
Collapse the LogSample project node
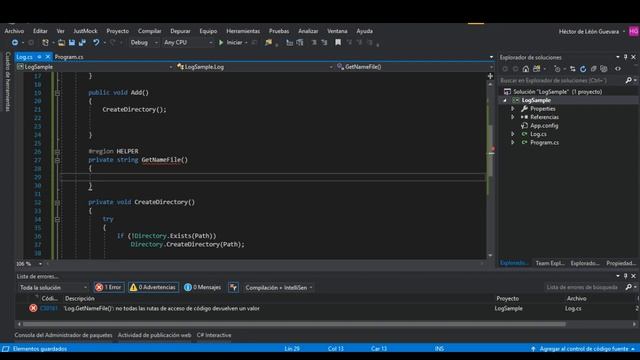(x=505, y=100)
